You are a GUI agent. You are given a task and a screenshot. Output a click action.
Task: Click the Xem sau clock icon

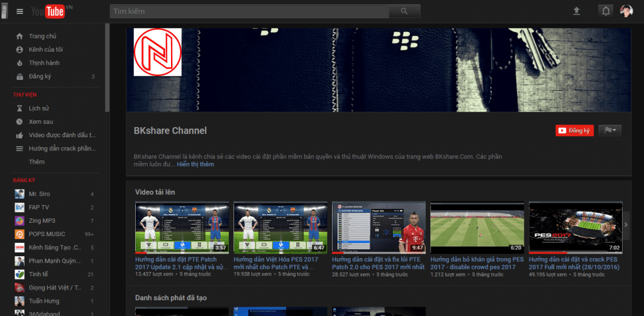coord(19,121)
